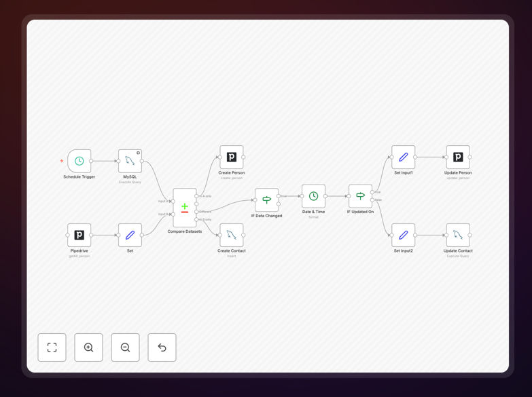
Task: Click the 'In B only' output connector
Action: click(x=196, y=220)
